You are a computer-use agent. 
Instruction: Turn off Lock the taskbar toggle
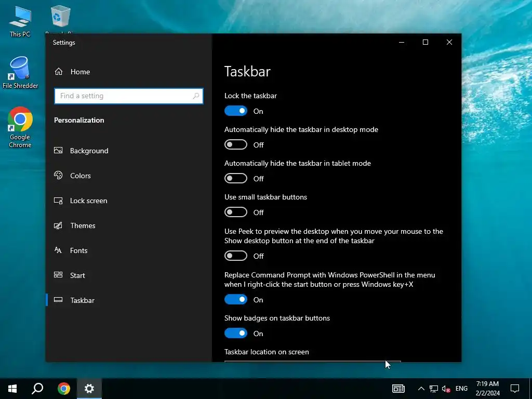[x=236, y=111]
